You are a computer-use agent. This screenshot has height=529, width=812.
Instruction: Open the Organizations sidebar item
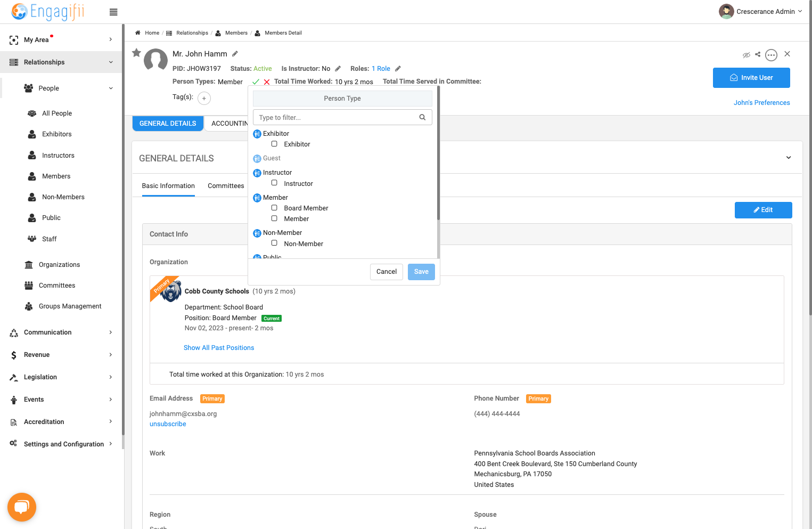click(x=59, y=265)
